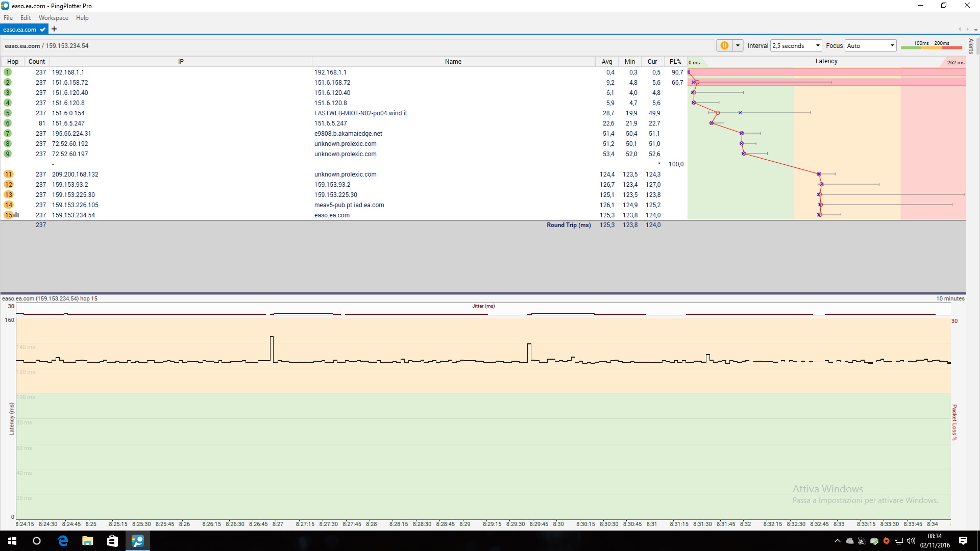Open the Workspace menu
Screen dimensions: 980x551
[53, 18]
